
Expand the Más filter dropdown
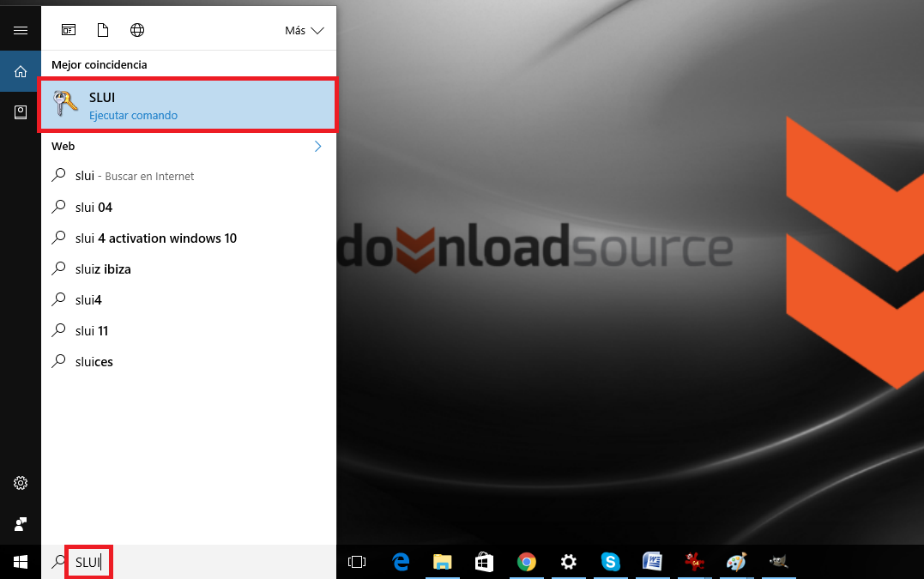(304, 31)
